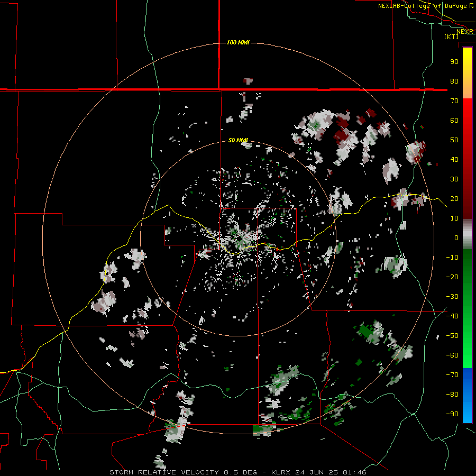Click the -60 value on the velocity scale
Viewport: 476px width, 476px height.
[452, 355]
